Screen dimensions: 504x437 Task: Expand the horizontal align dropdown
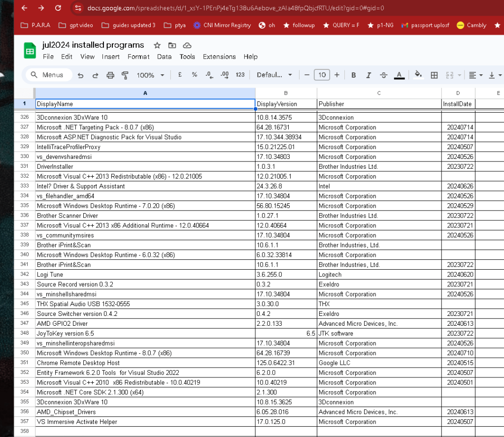click(476, 75)
